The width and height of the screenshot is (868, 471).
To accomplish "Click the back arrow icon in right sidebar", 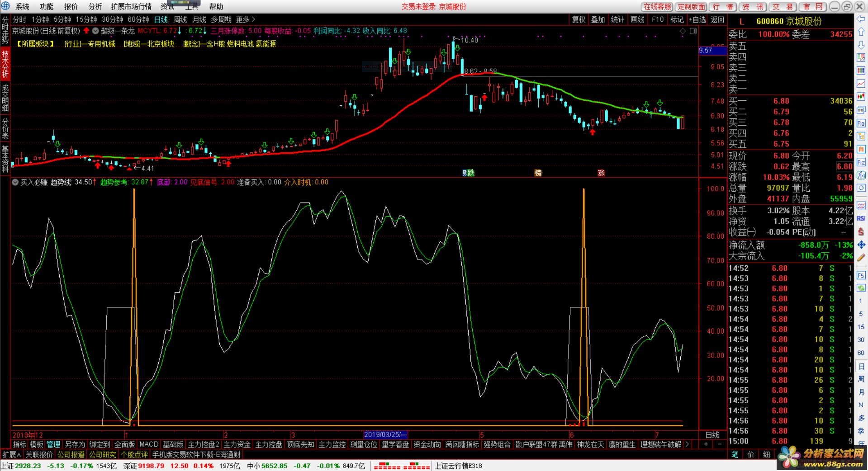I will [x=861, y=19].
